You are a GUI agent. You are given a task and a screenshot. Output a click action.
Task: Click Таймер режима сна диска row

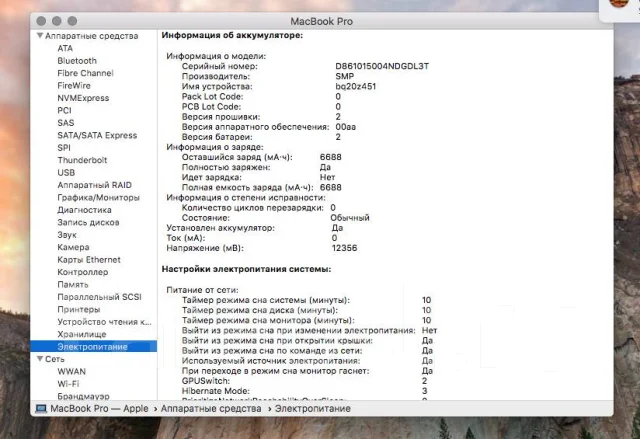point(307,310)
